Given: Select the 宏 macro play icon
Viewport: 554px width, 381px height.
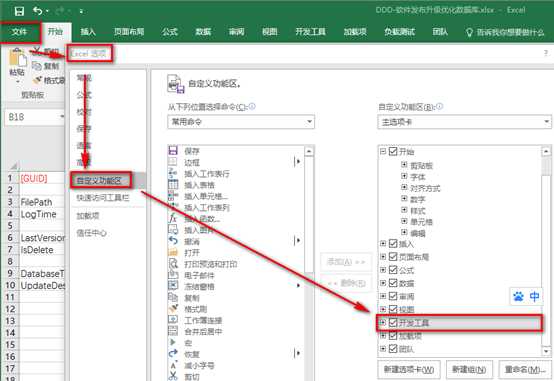Looking at the screenshot, I should pyautogui.click(x=173, y=342).
